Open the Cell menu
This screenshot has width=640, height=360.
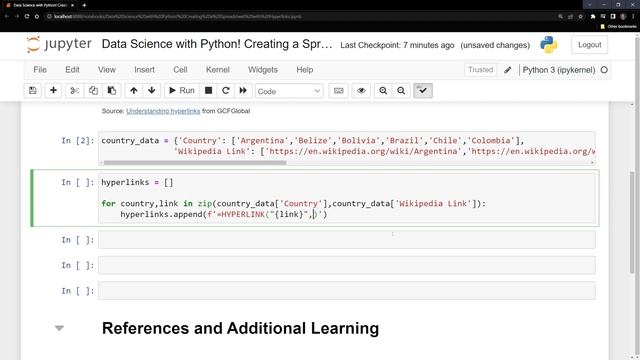180,70
